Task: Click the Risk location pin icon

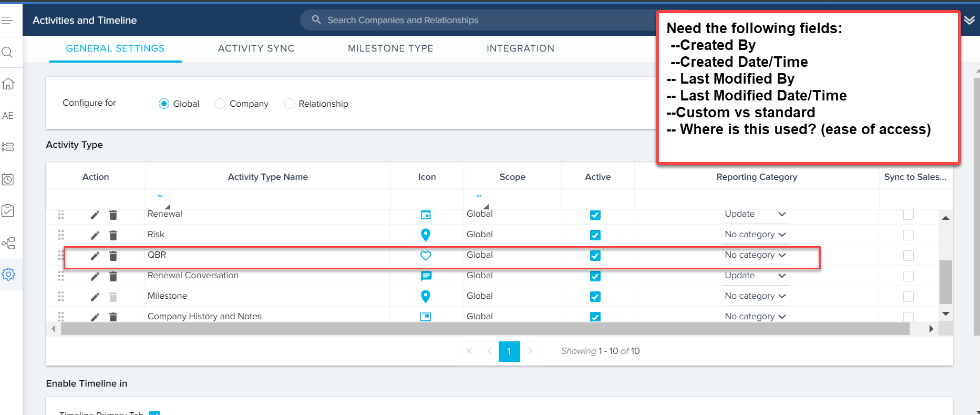Action: click(x=426, y=235)
